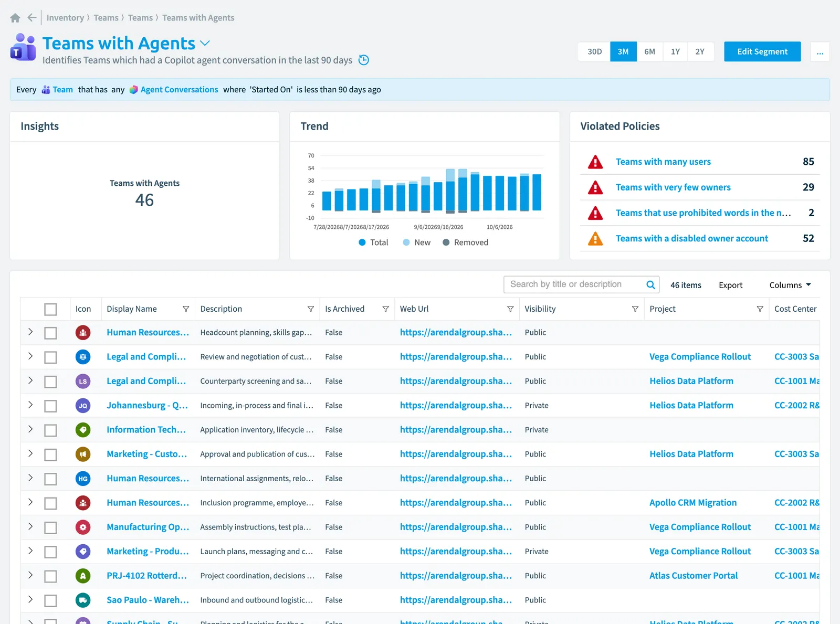Image resolution: width=840 pixels, height=624 pixels.
Task: Click the red warning icon for prohibited words policy
Action: 595,213
